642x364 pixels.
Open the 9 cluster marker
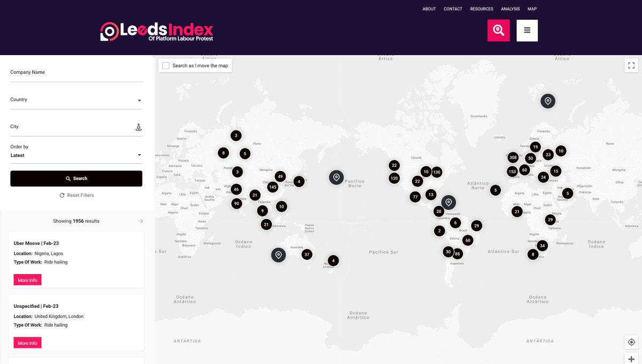262,211
